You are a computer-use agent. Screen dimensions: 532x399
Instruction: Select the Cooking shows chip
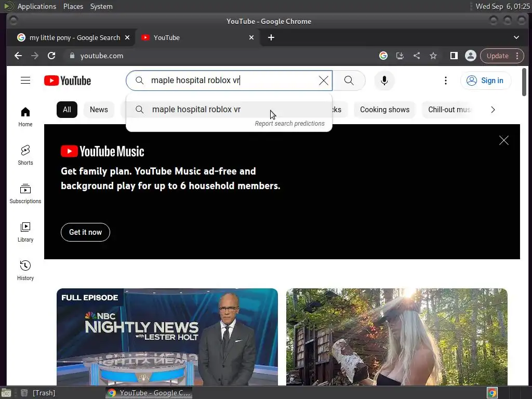[x=385, y=110]
